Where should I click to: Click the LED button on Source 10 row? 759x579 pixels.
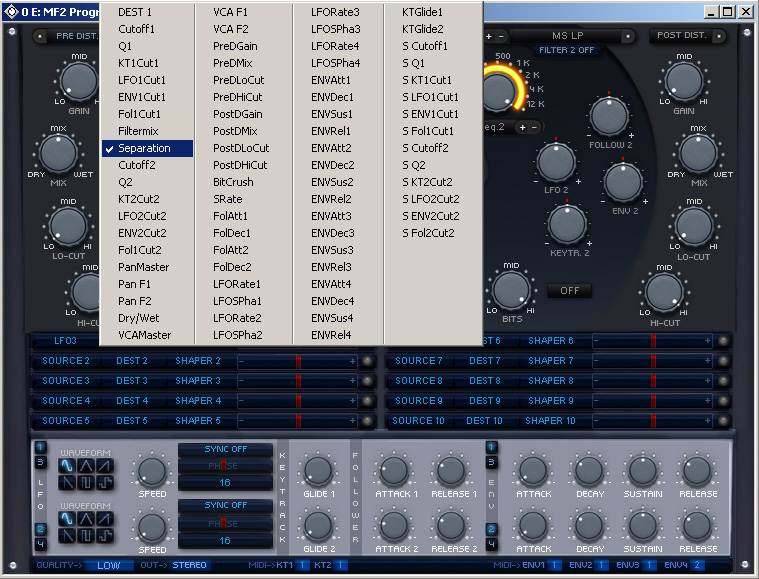point(723,421)
